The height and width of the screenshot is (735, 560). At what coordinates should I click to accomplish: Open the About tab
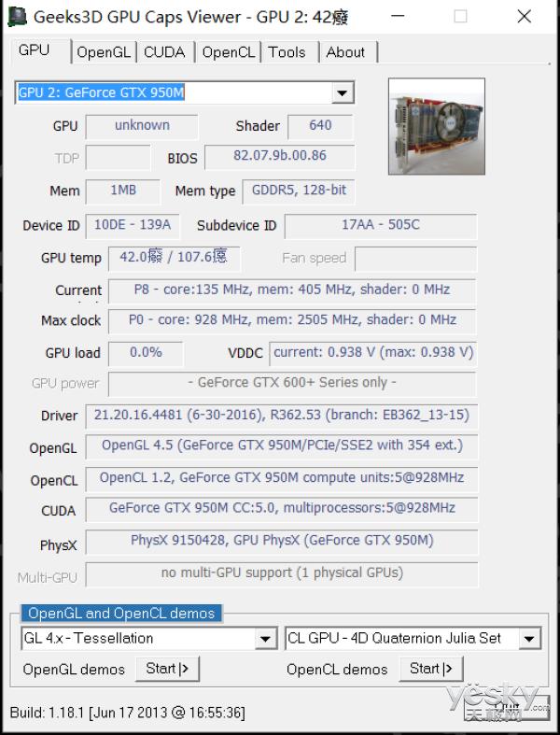tap(345, 52)
